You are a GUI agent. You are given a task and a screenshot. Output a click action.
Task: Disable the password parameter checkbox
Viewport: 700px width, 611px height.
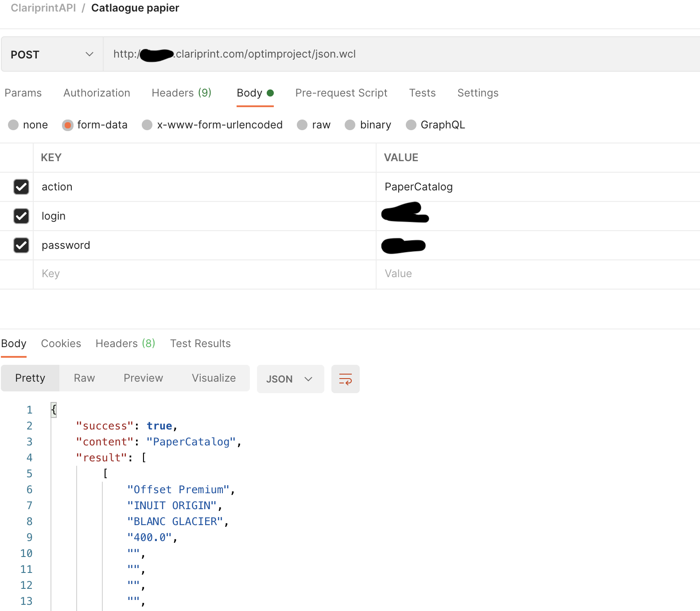tap(21, 245)
